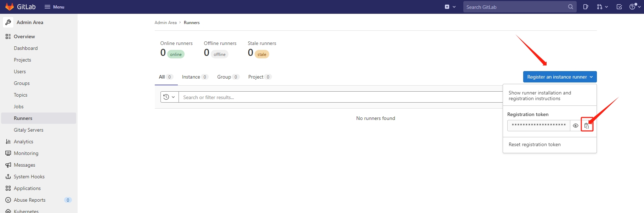Viewport: 644px width, 213px height.
Task: Toggle Register an instance runner dropdown
Action: [x=560, y=77]
